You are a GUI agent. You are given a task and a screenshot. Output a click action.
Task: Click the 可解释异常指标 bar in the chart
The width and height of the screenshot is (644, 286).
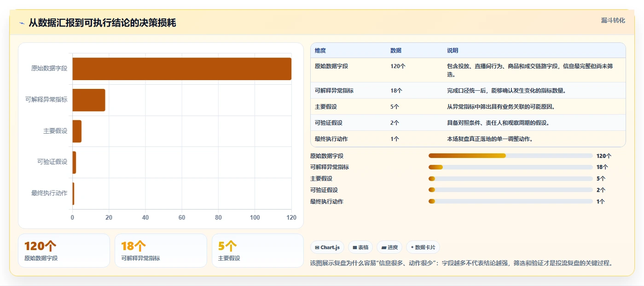click(89, 100)
